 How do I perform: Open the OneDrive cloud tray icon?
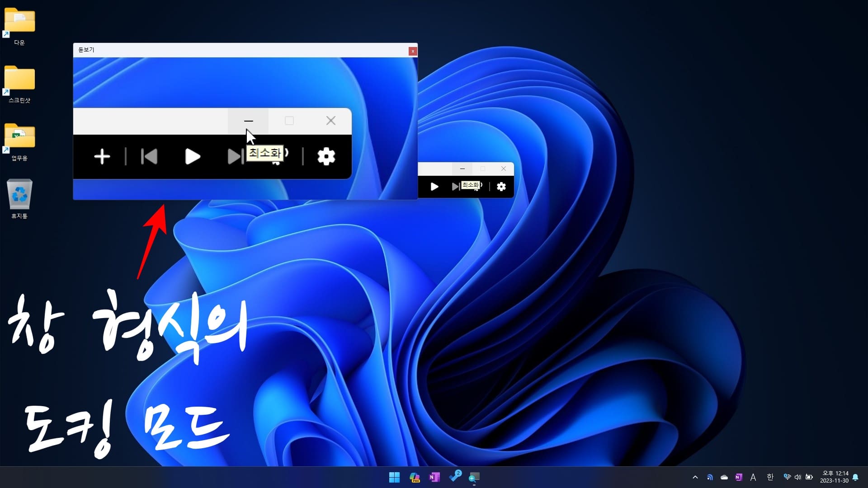[724, 477]
